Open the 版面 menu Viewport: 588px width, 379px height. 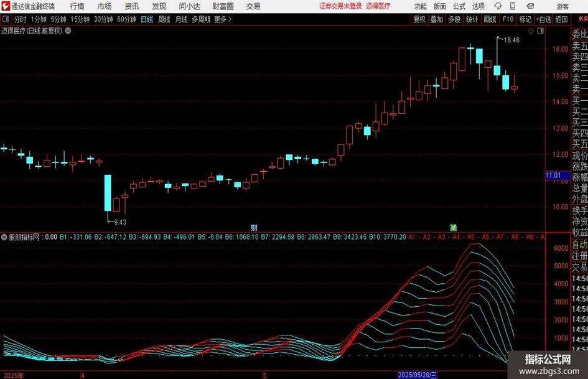tap(439, 6)
